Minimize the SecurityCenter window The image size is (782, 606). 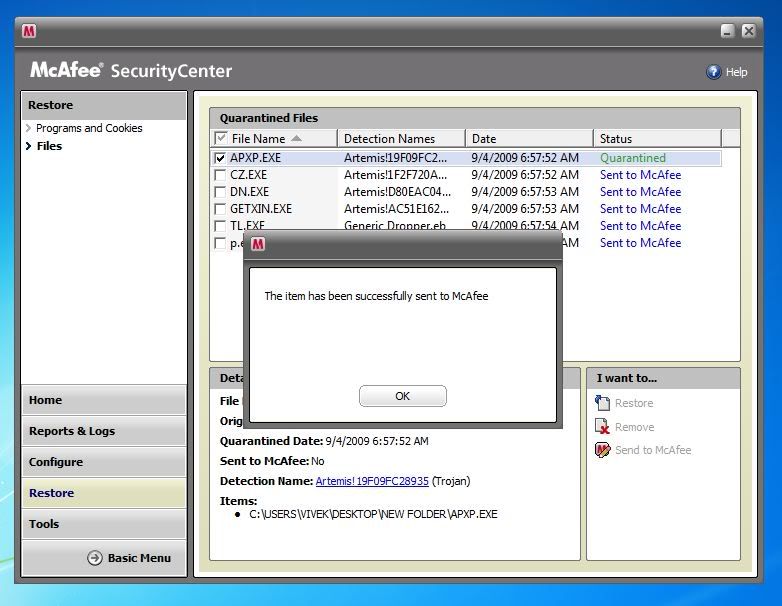pyautogui.click(x=728, y=31)
